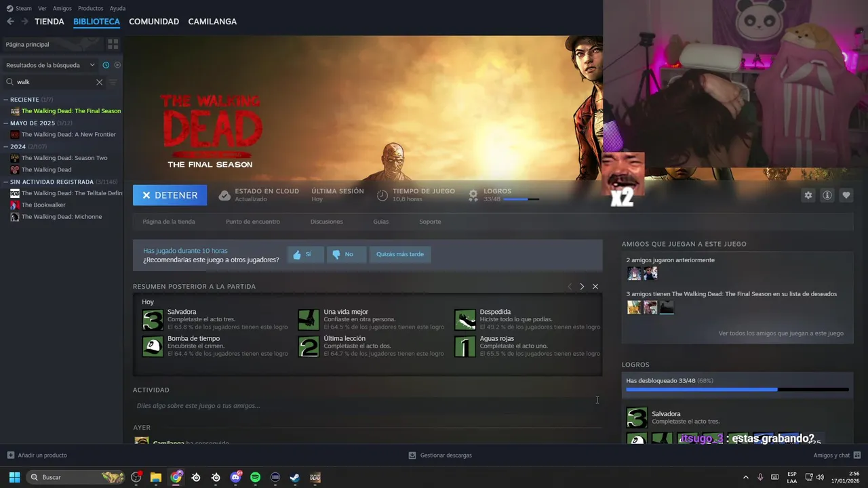The image size is (868, 488).
Task: Toggle the ready-to-play filter icon
Action: (x=117, y=65)
